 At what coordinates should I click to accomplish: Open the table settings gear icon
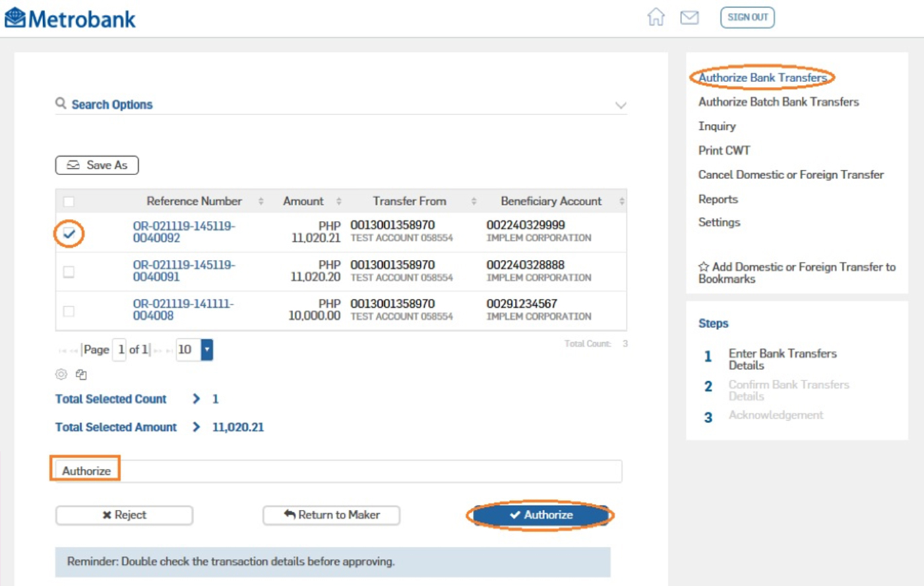click(61, 375)
